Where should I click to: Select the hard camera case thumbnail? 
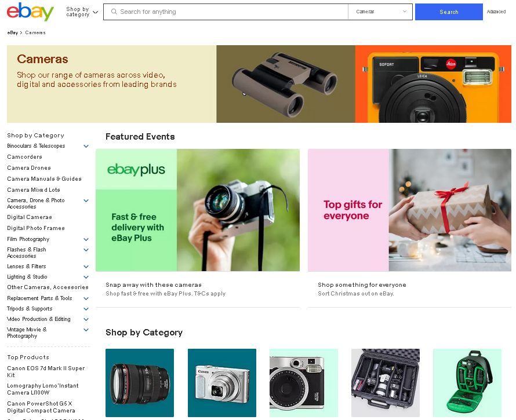(386, 383)
